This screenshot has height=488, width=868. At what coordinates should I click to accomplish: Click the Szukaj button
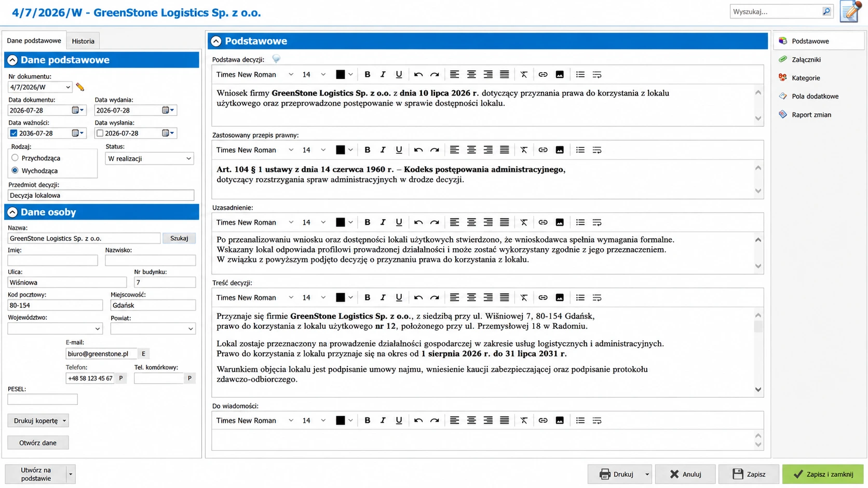click(x=179, y=238)
